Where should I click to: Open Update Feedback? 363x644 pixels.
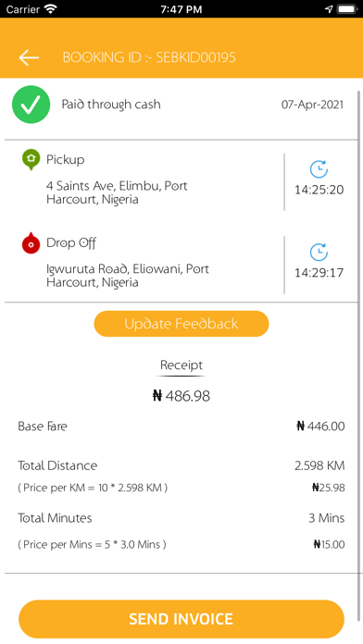click(x=181, y=324)
